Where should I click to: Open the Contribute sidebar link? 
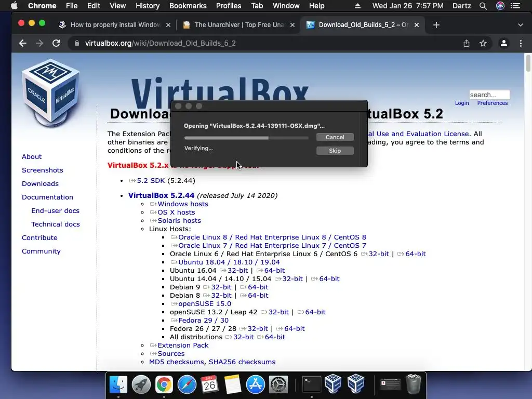click(39, 238)
